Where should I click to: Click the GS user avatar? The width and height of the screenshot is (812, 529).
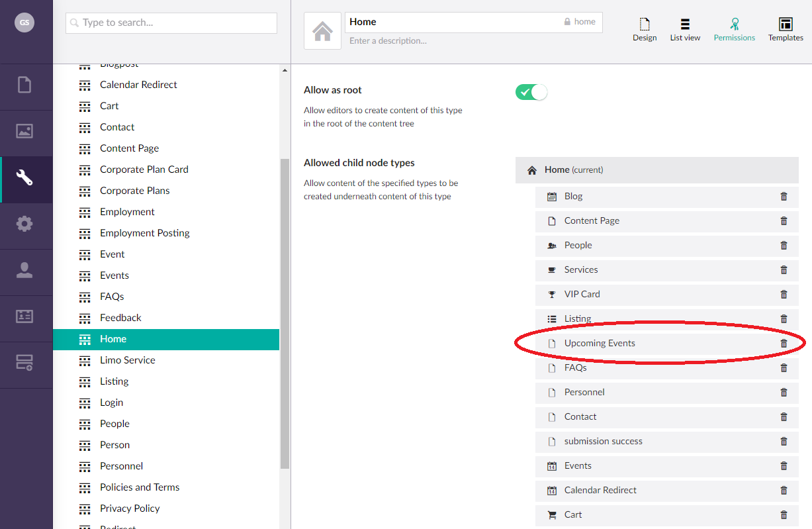(24, 23)
